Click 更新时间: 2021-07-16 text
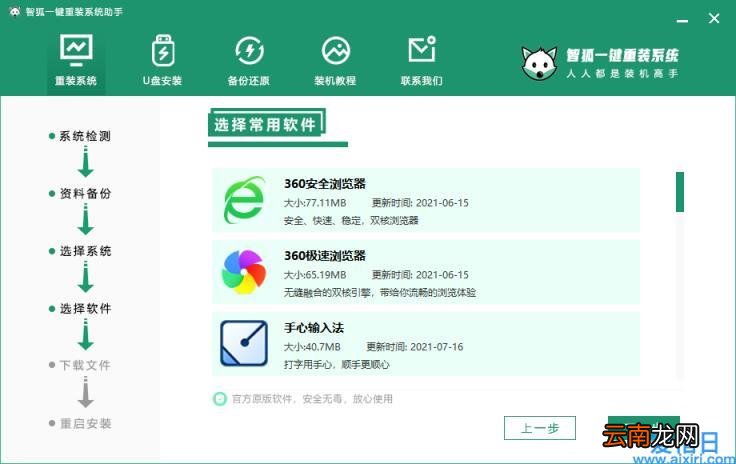736x464 pixels. click(x=414, y=347)
